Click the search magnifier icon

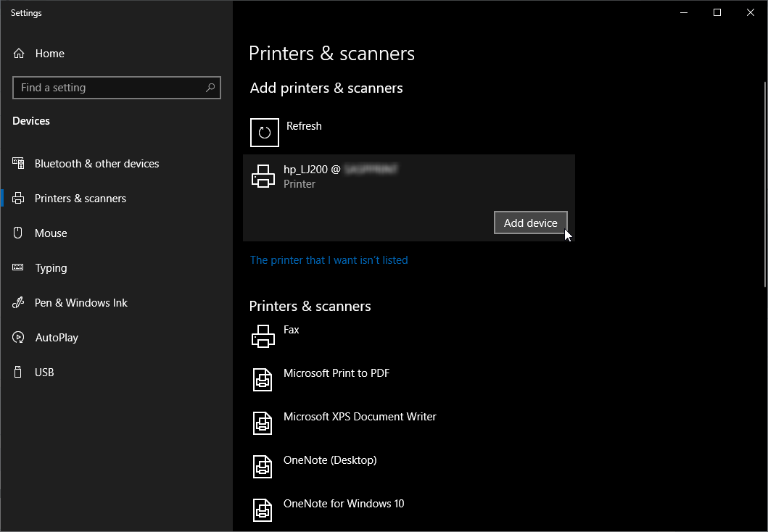(x=210, y=88)
